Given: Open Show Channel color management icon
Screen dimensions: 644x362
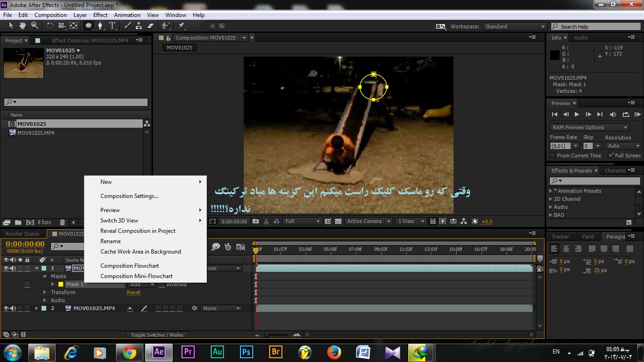Looking at the screenshot, I should click(x=277, y=221).
